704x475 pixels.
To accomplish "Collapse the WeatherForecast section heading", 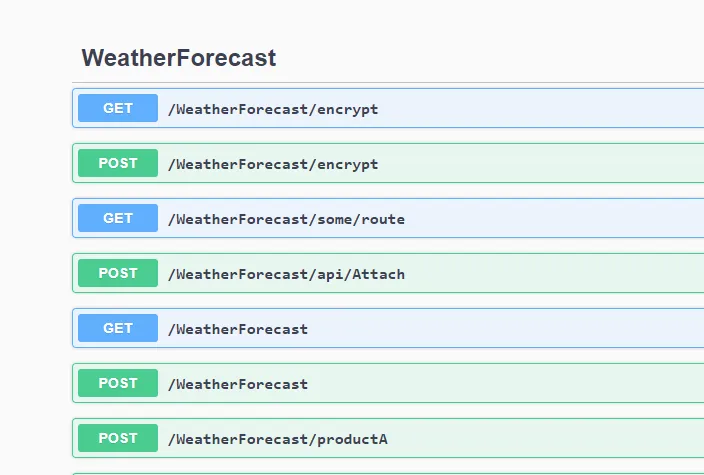I will click(x=179, y=58).
